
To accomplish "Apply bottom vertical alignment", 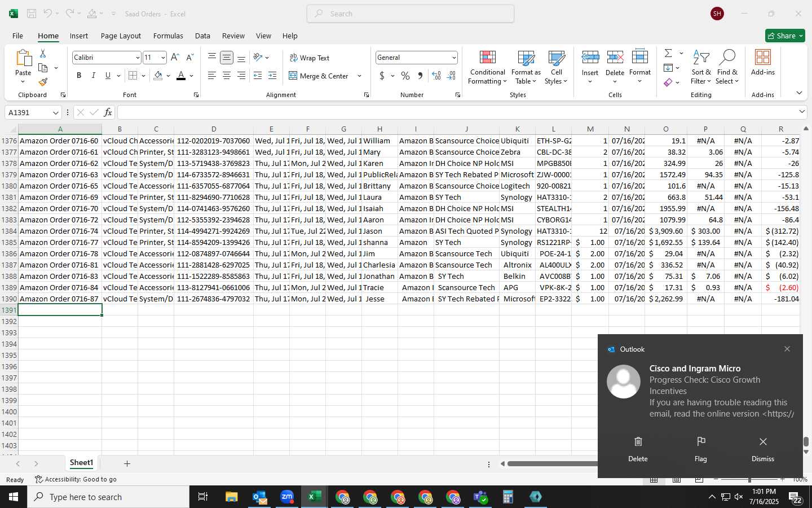I will tap(241, 58).
